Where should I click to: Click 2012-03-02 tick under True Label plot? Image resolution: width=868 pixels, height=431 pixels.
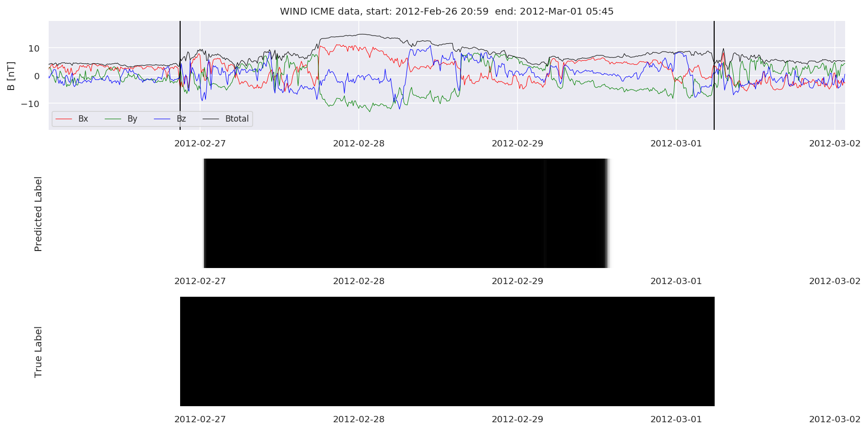(x=835, y=419)
